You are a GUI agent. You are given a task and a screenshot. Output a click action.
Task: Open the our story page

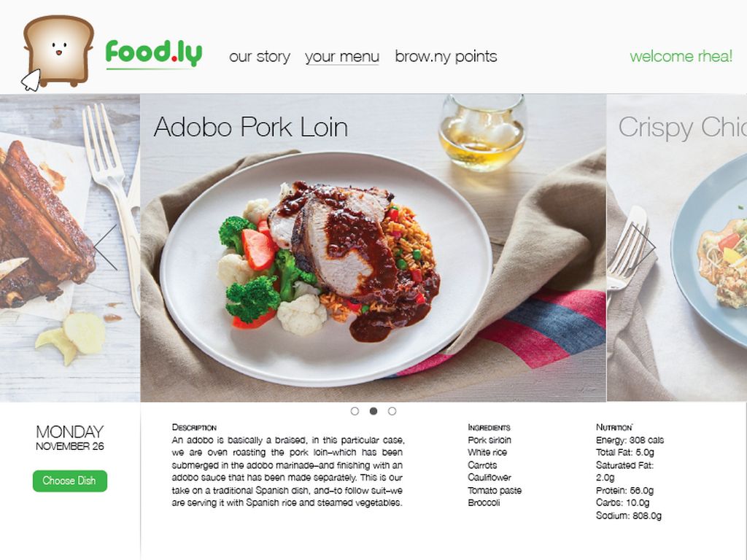(260, 57)
